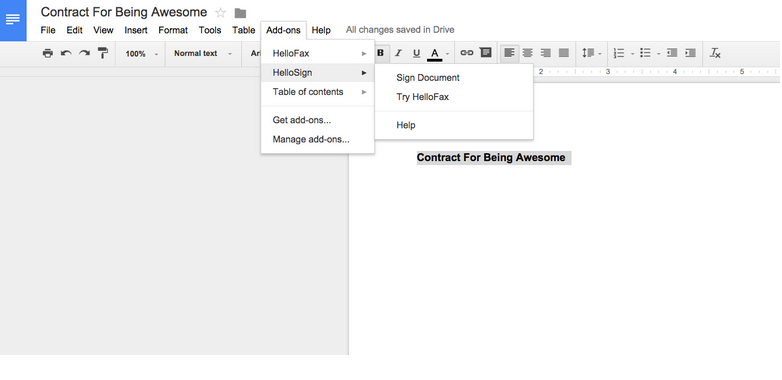Open the line spacing dropdown
Image resolution: width=782 pixels, height=380 pixels.
coord(591,53)
